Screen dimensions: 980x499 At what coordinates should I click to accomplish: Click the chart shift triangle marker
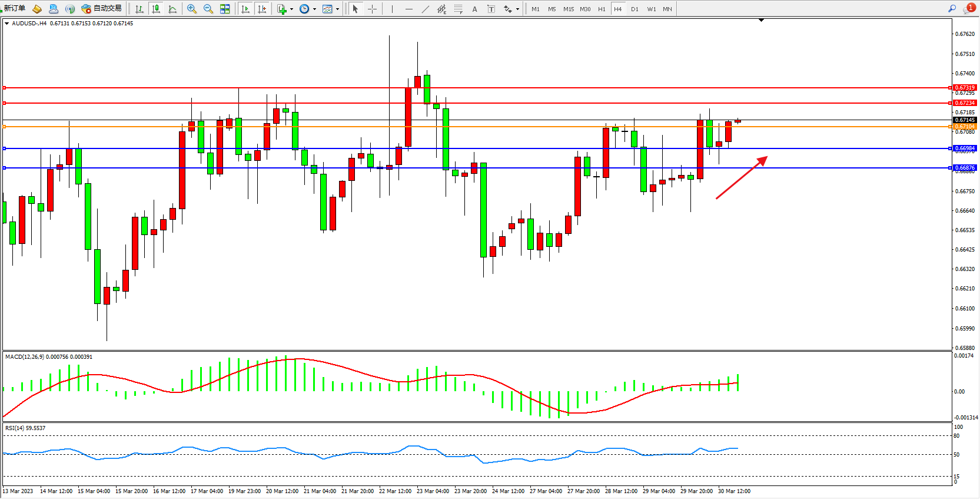click(761, 20)
